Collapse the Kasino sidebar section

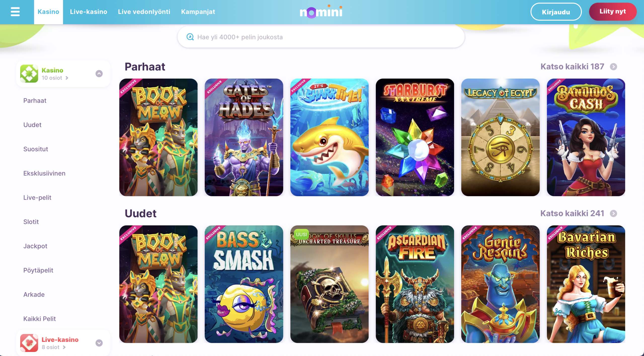99,74
